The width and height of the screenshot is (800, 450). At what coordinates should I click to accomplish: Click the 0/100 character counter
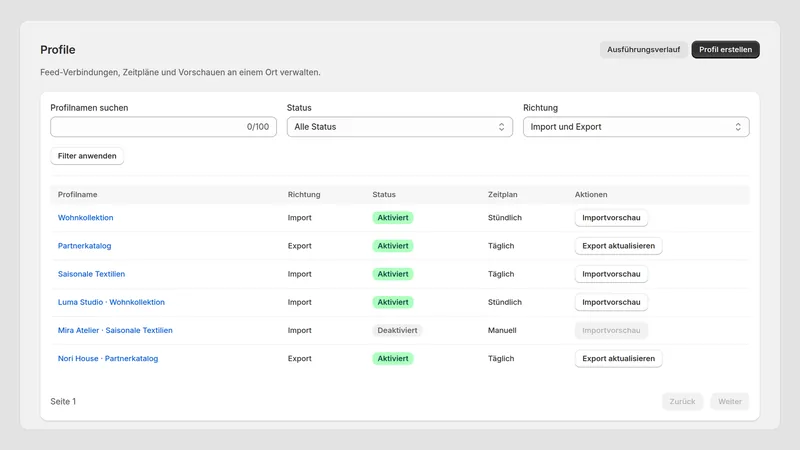[258, 127]
